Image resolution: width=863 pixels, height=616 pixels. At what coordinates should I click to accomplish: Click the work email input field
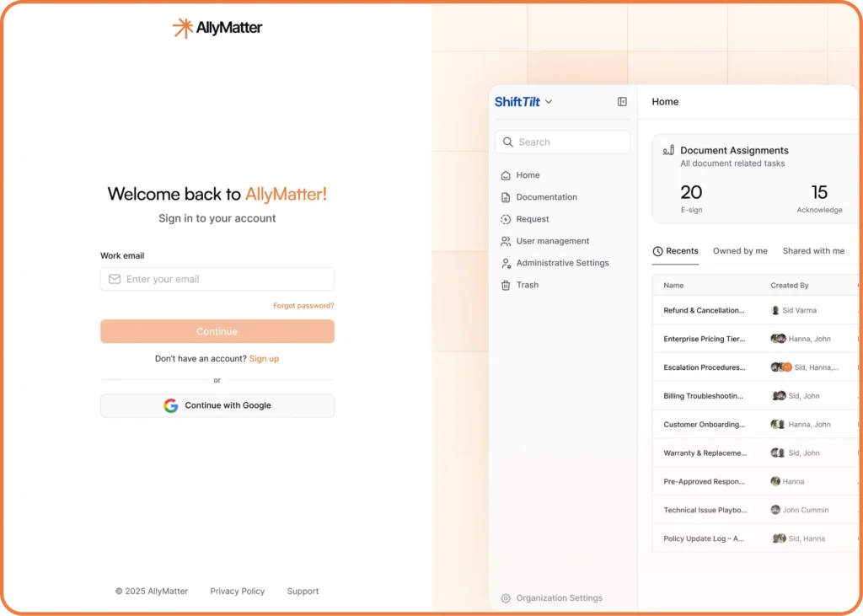click(217, 279)
